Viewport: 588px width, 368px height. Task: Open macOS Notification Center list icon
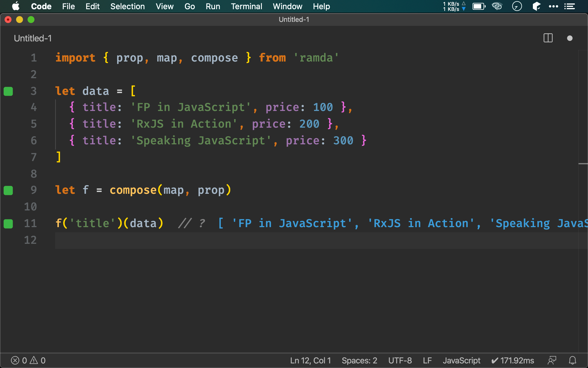pos(569,6)
